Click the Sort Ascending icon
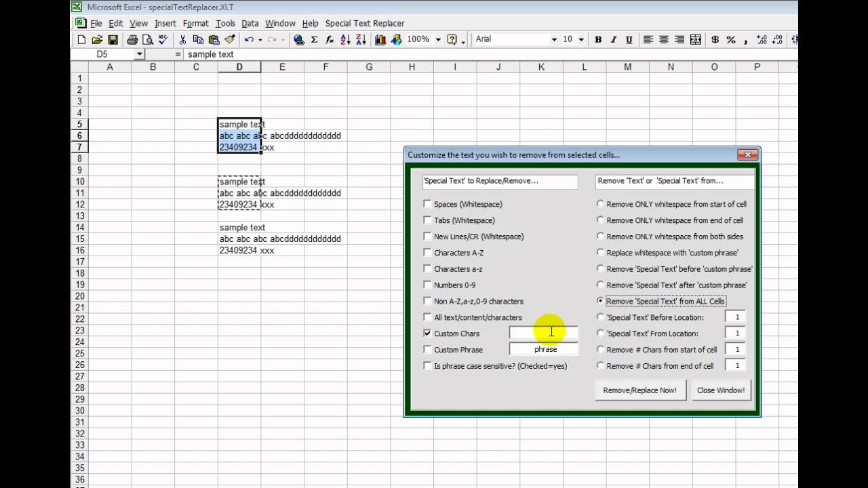 pos(345,40)
